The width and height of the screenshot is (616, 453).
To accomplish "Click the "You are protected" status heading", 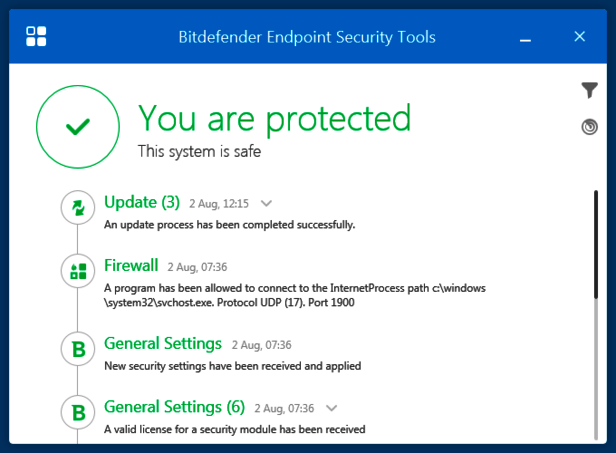I will pyautogui.click(x=274, y=117).
